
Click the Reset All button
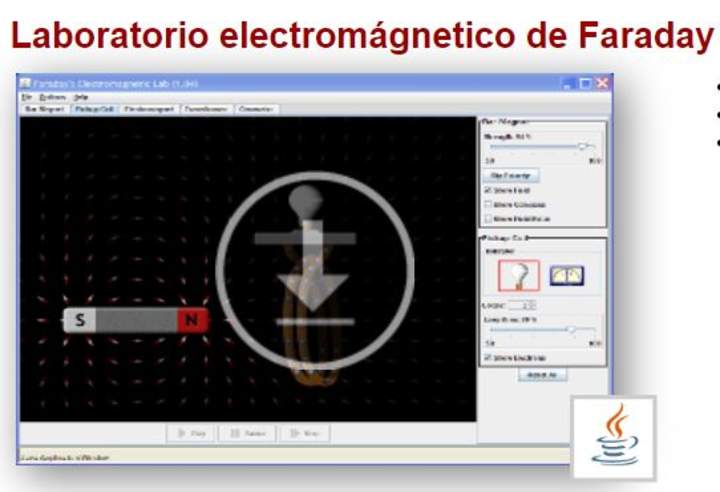[x=542, y=374]
